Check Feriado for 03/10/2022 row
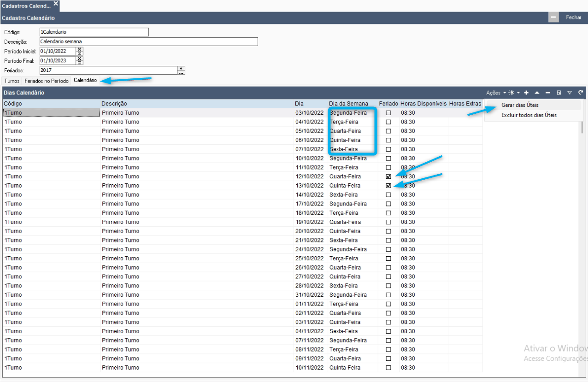This screenshot has width=588, height=382. (x=388, y=113)
